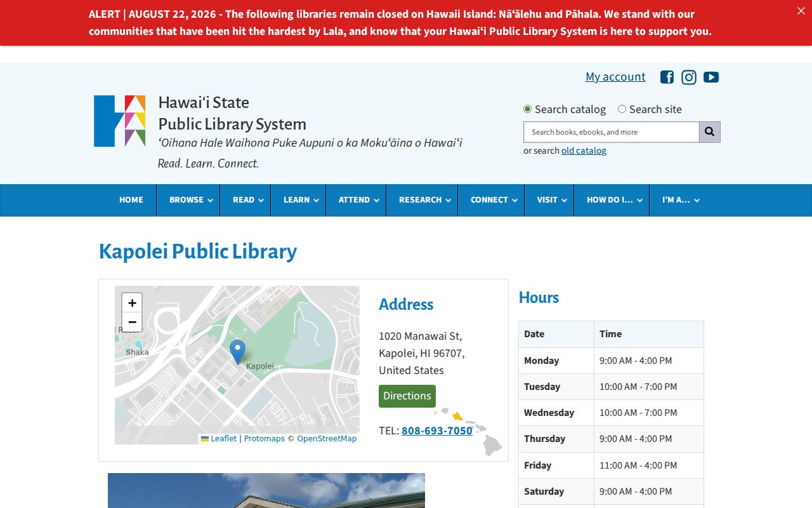Zoom in on the map

pyautogui.click(x=132, y=303)
